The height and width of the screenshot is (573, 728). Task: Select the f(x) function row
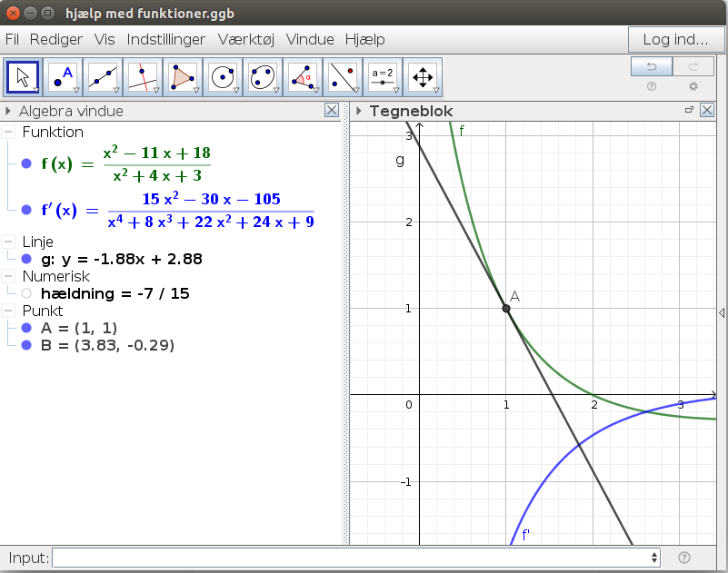(x=125, y=163)
